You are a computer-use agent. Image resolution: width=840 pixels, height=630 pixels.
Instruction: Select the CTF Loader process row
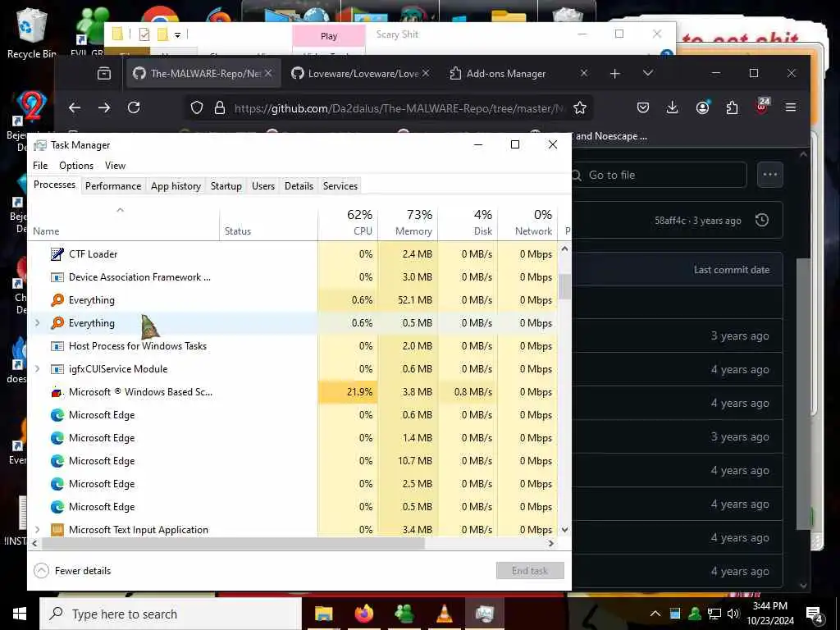tap(293, 254)
